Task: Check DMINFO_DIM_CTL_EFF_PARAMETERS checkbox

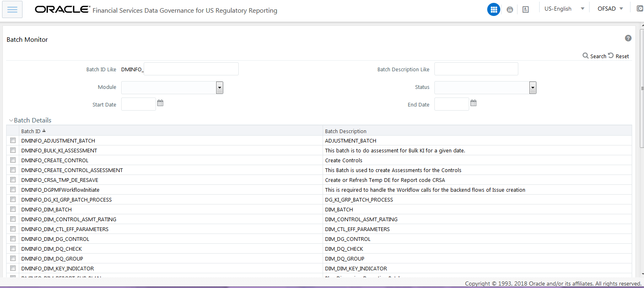Action: (13, 229)
